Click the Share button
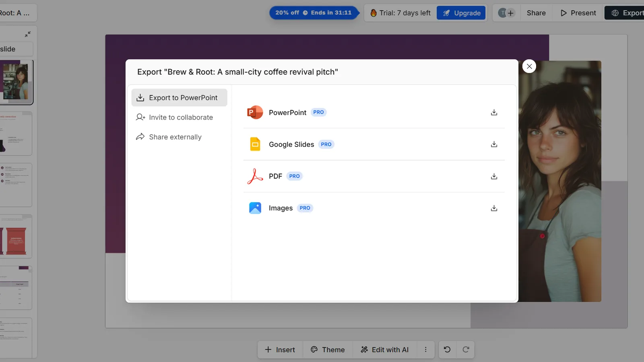Screen dimensions: 644x362 point(536,13)
